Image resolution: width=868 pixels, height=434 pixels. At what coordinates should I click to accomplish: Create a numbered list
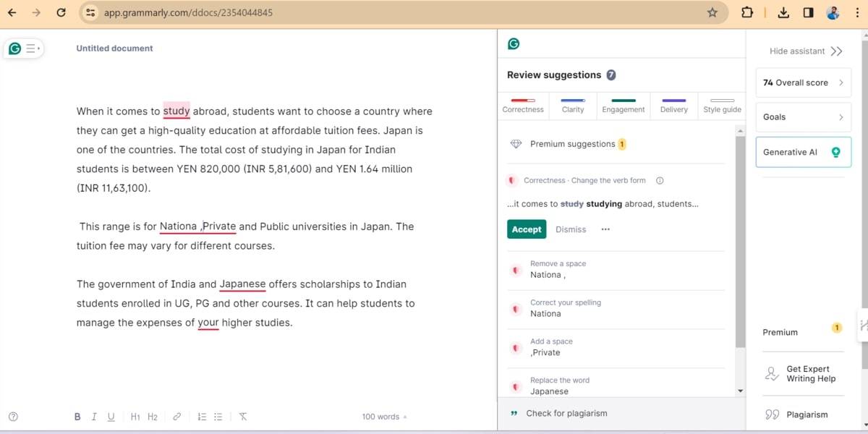(x=202, y=416)
